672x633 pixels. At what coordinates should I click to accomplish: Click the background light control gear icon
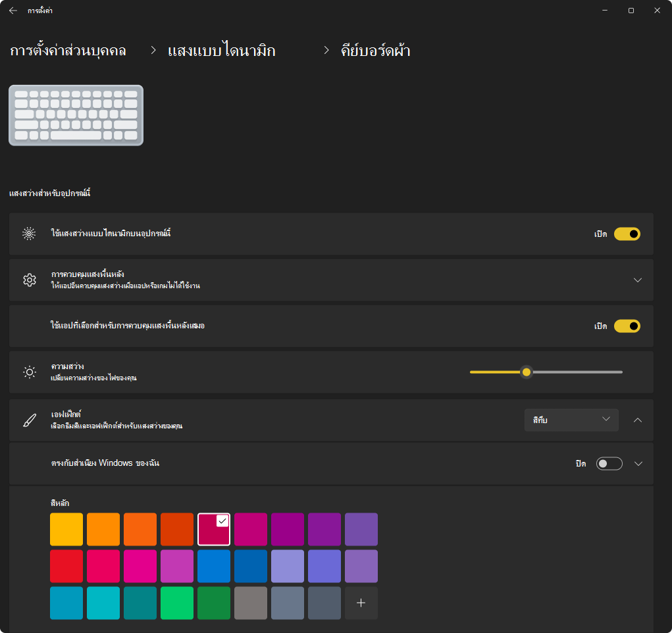(x=29, y=280)
